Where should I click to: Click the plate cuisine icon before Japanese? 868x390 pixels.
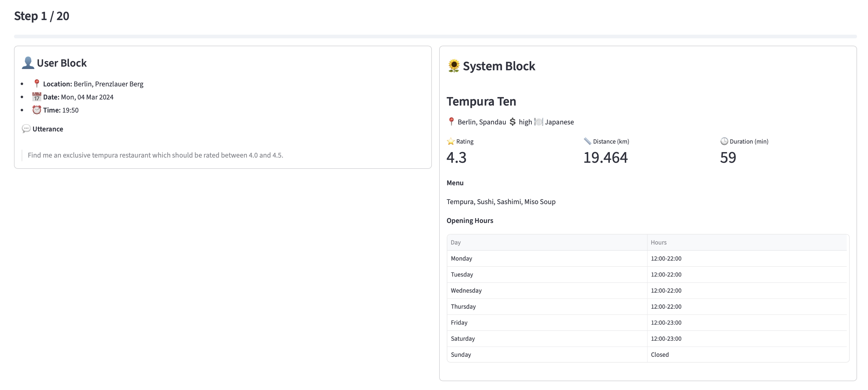tap(538, 122)
